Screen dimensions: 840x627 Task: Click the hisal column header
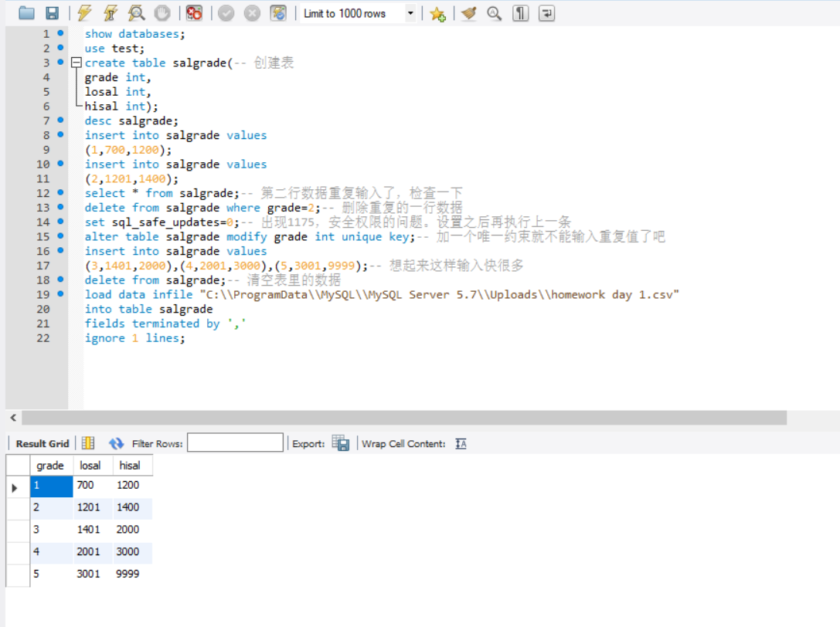pyautogui.click(x=130, y=466)
